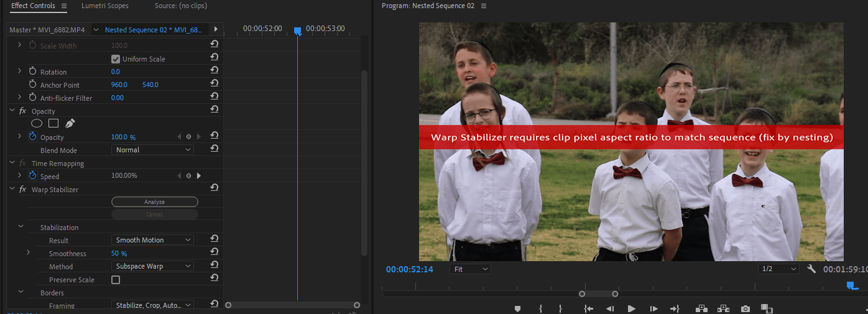The image size is (868, 314).
Task: Click the Smoothness value 50 %
Action: point(119,253)
